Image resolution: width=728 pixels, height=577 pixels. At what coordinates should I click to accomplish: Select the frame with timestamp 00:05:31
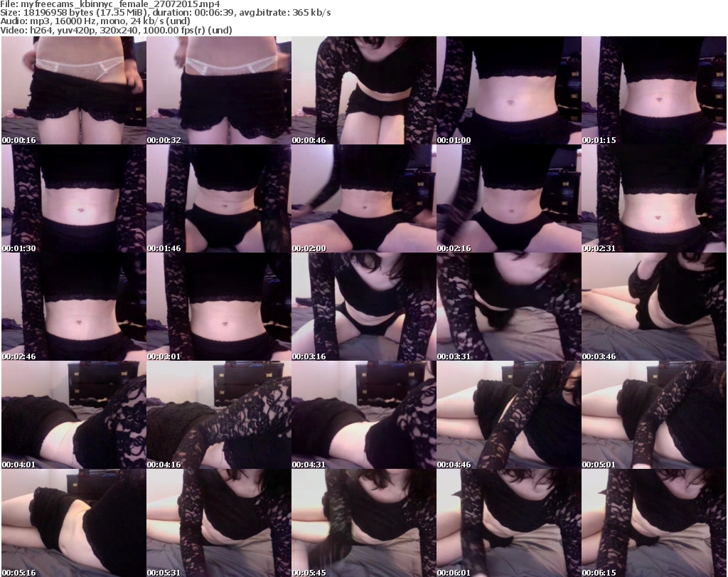[x=219, y=523]
